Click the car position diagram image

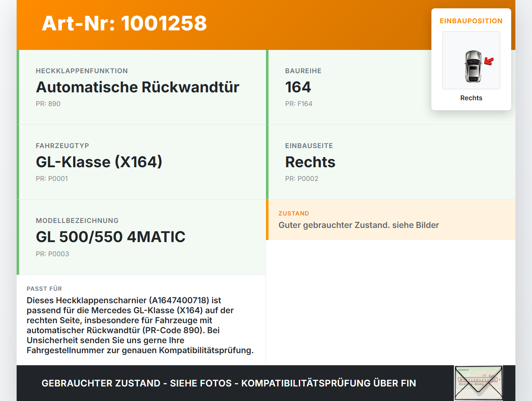471,60
